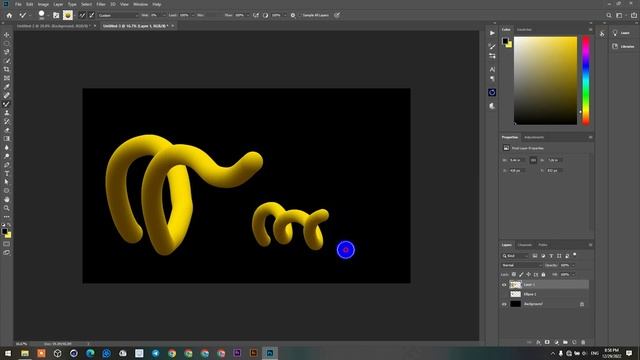640x360 pixels.
Task: Toggle load brush after each stroke
Action: [x=82, y=15]
